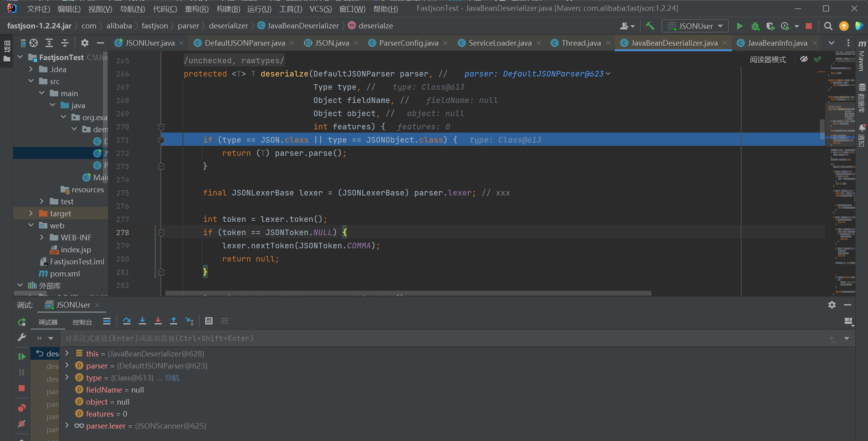Toggle Mute Breakpoints in debug sidebar
This screenshot has width=868, height=441.
(x=22, y=424)
